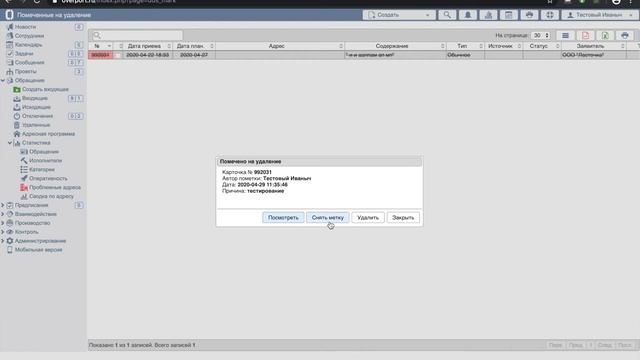The image size is (640, 360).
Task: Open the 'Создать' dropdown in the top bar
Action: point(399,15)
